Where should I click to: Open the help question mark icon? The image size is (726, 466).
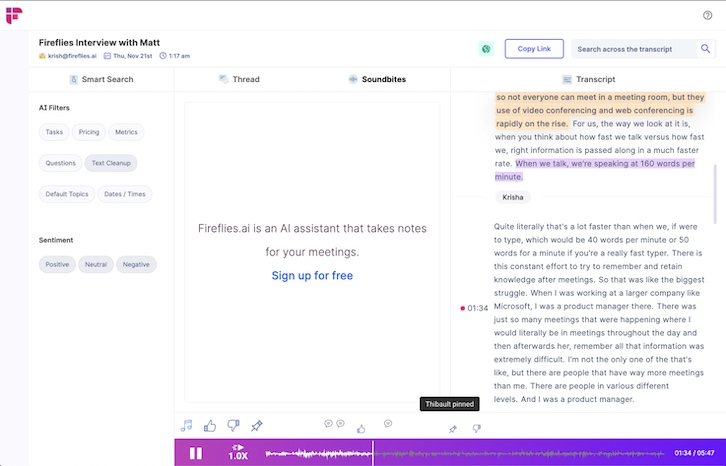[x=708, y=15]
